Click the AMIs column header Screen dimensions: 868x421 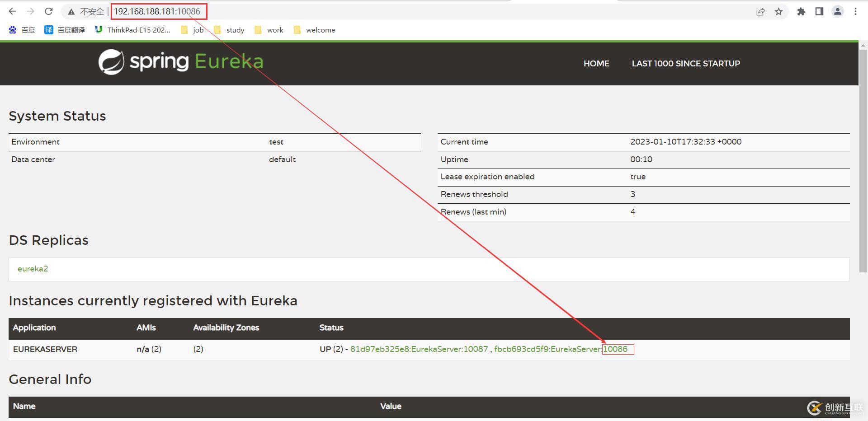pyautogui.click(x=146, y=328)
